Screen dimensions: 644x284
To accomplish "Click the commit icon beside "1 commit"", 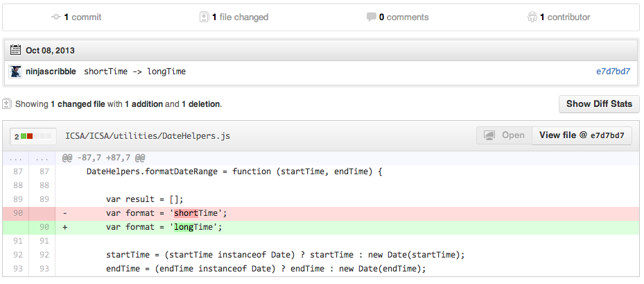I will point(56,17).
